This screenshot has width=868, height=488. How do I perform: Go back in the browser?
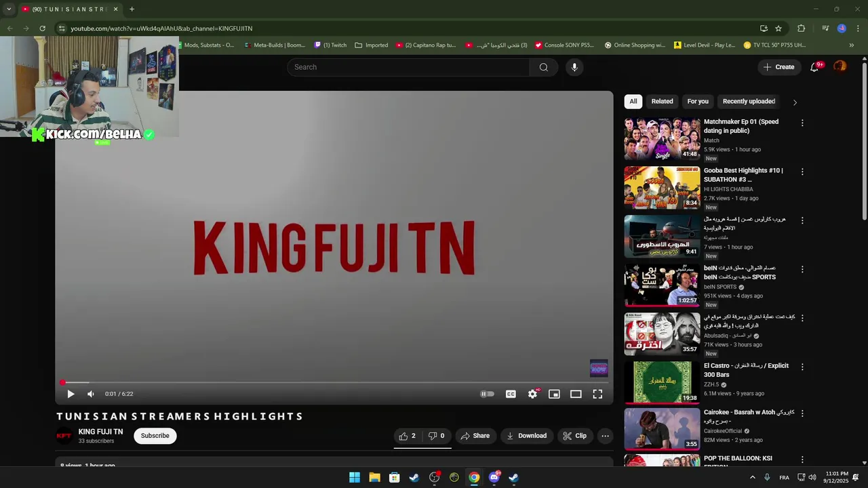pyautogui.click(x=9, y=28)
